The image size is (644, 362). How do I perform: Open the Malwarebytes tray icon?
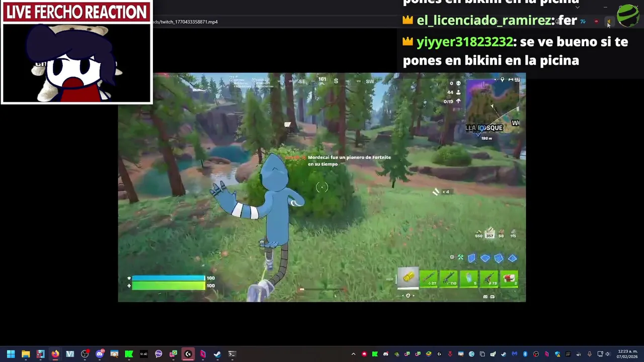click(x=515, y=354)
